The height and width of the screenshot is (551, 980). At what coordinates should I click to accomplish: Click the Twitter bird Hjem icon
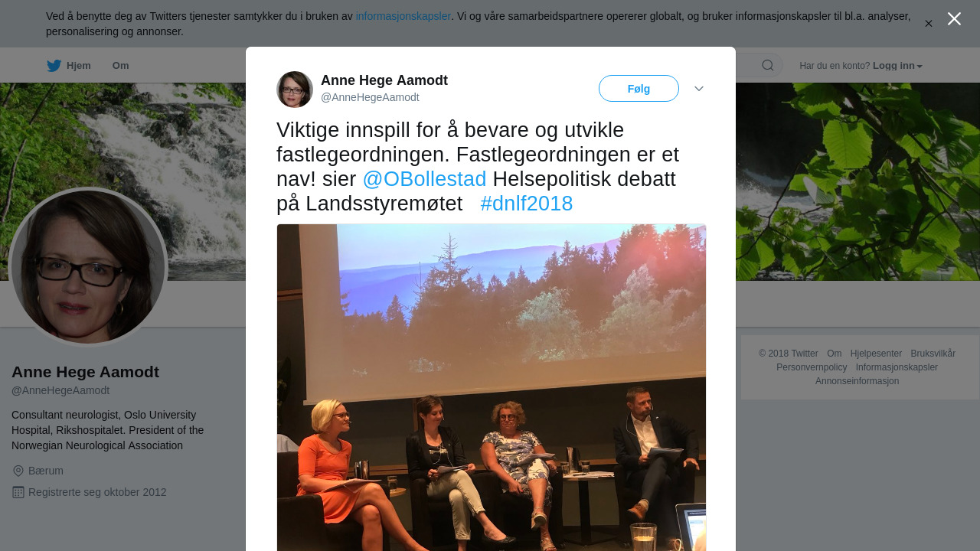[x=54, y=66]
